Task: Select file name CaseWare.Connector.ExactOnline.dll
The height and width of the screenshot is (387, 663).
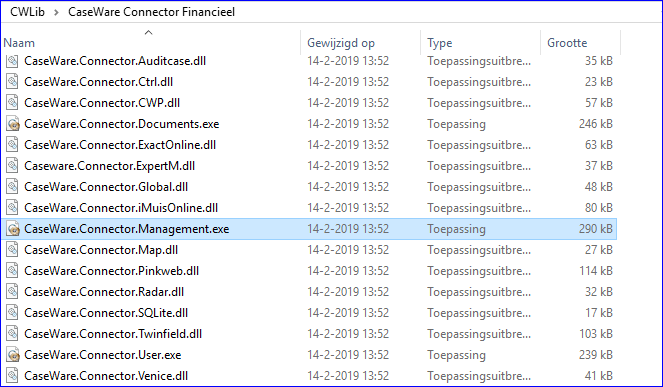Action: tap(120, 145)
